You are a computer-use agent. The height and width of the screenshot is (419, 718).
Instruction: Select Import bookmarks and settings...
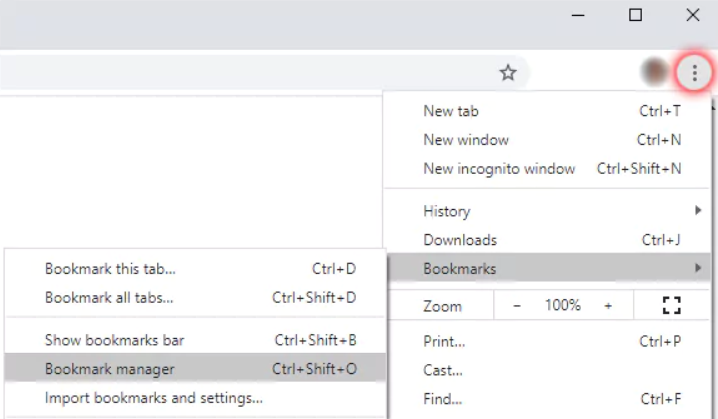195,398
